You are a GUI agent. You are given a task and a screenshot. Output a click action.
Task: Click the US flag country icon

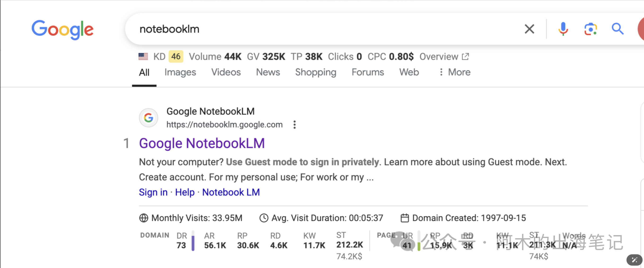coord(143,56)
